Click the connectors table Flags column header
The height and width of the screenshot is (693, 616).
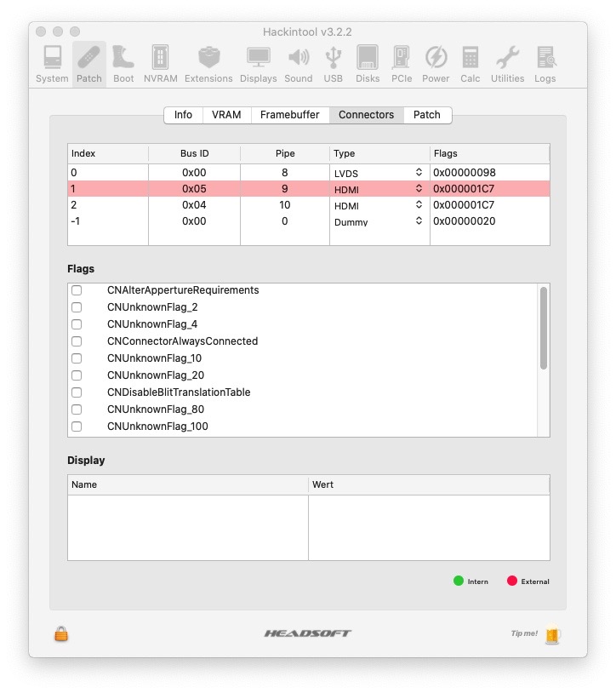click(490, 153)
